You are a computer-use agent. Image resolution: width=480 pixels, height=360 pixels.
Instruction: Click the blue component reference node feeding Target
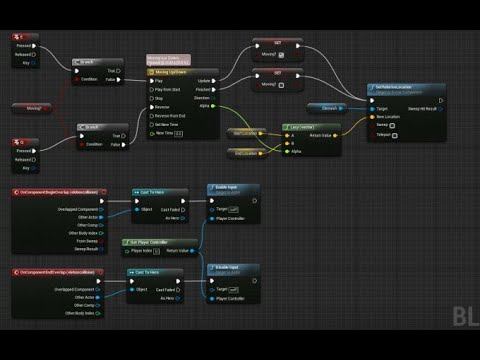pos(327,108)
